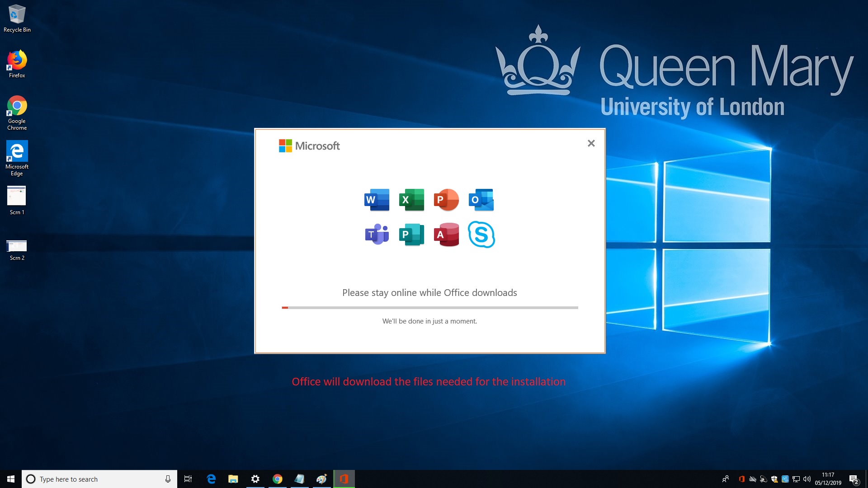The image size is (868, 488).
Task: Select the Google Chrome desktop shortcut
Action: (x=17, y=113)
